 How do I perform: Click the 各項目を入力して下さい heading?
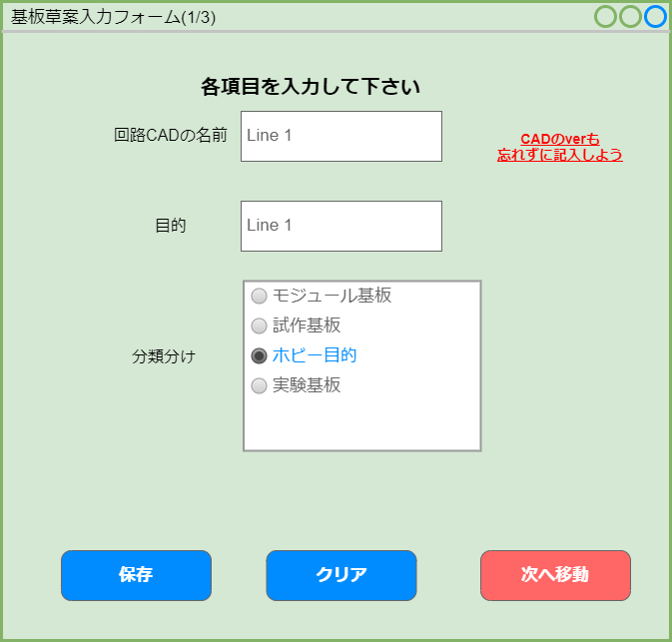click(x=311, y=86)
